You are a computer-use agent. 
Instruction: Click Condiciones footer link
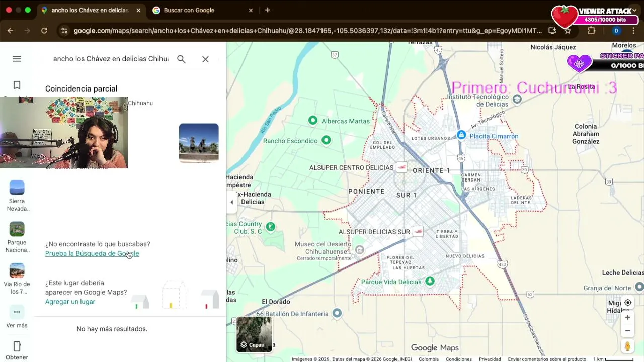459,359
